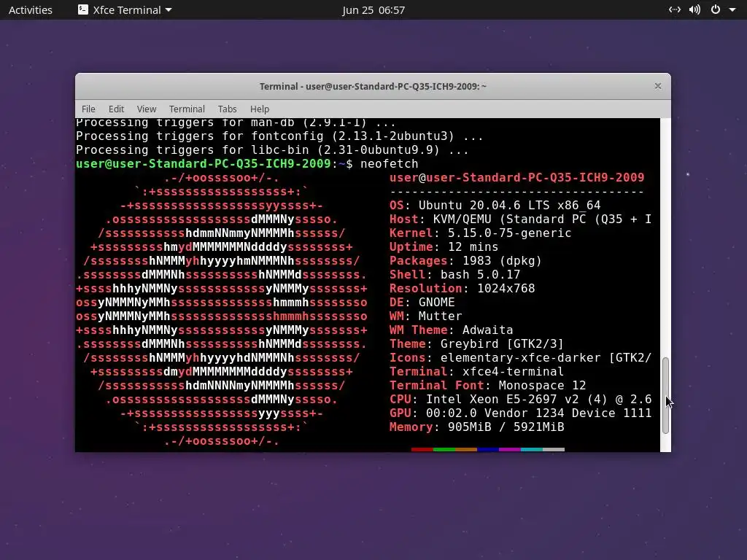Click the network connection icon in top bar
Viewport: 747px width, 560px height.
[x=675, y=9]
